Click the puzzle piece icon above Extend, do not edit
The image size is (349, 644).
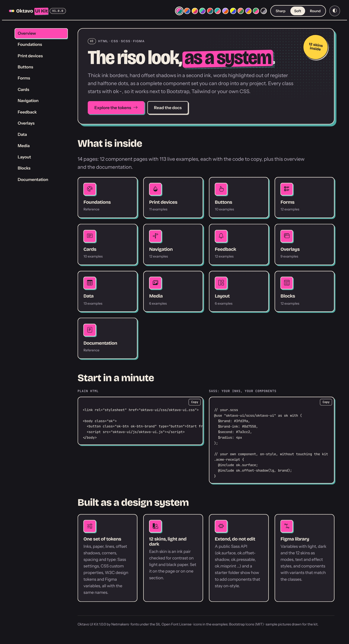[221, 526]
